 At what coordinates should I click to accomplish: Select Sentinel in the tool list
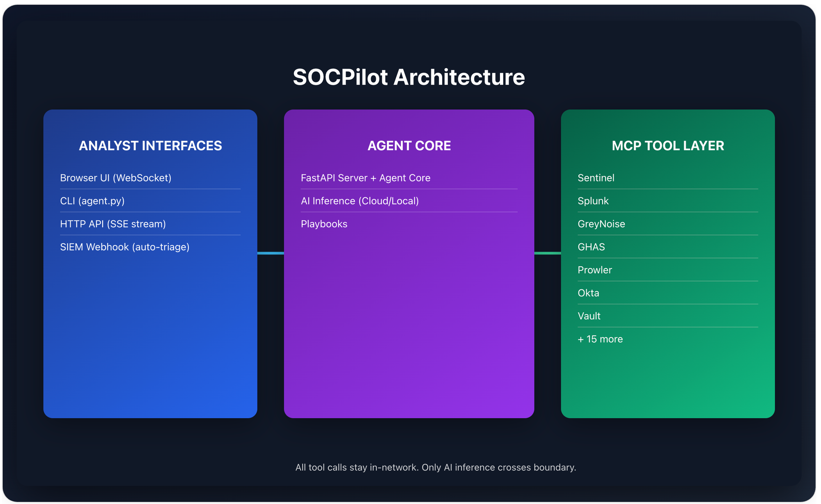coord(596,178)
